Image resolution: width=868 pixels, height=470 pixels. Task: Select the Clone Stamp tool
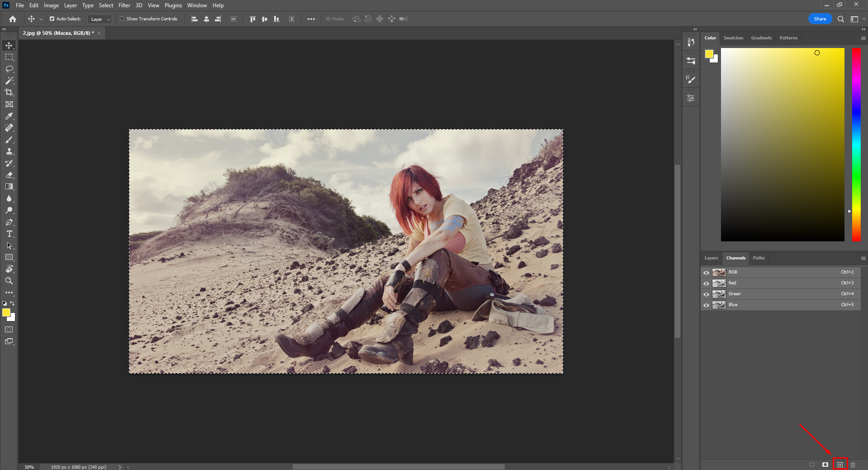[9, 152]
